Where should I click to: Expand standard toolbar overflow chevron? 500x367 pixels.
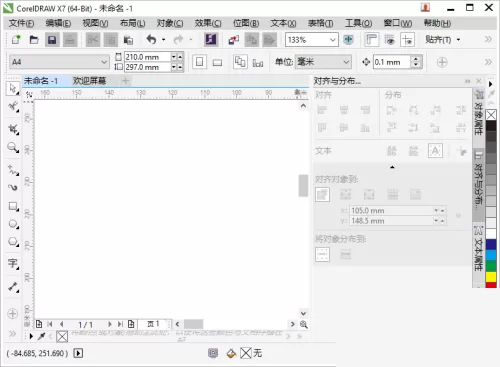point(488,39)
